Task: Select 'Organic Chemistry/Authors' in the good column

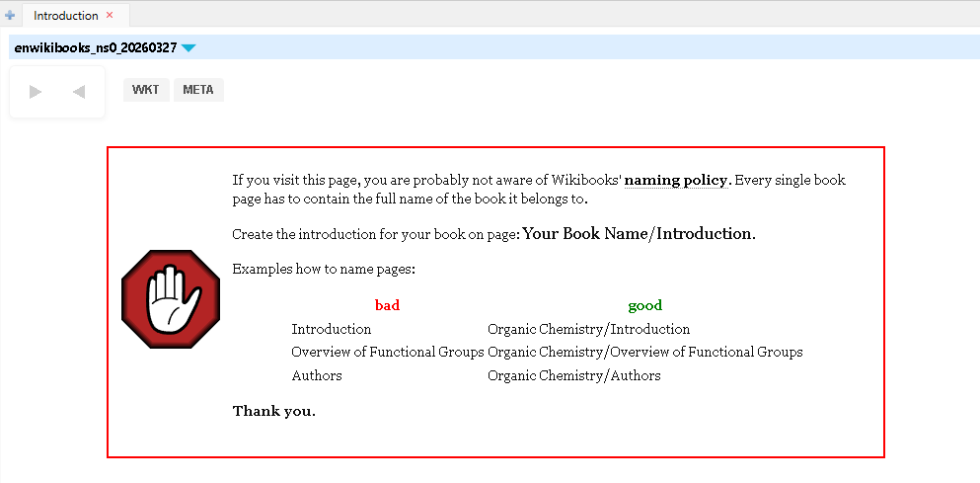Action: 573,375
